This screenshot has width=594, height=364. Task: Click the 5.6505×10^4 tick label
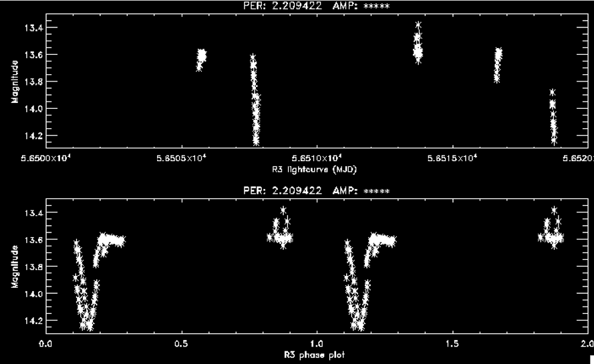pyautogui.click(x=180, y=158)
